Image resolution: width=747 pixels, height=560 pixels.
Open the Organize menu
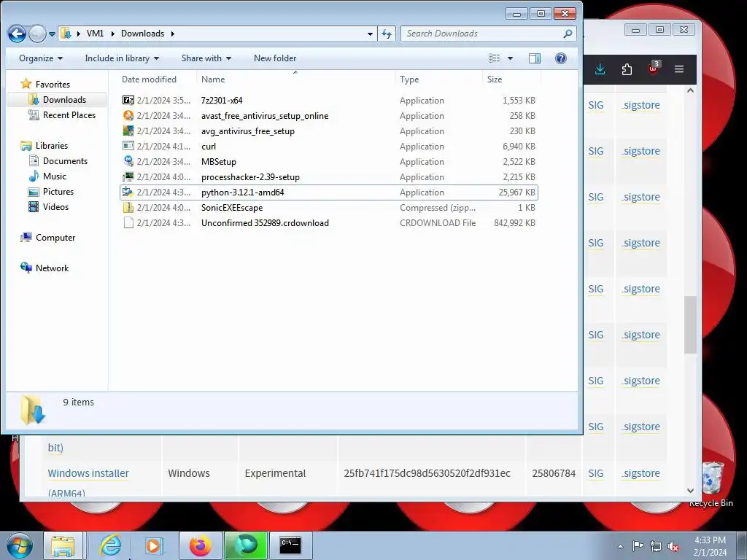click(x=41, y=58)
